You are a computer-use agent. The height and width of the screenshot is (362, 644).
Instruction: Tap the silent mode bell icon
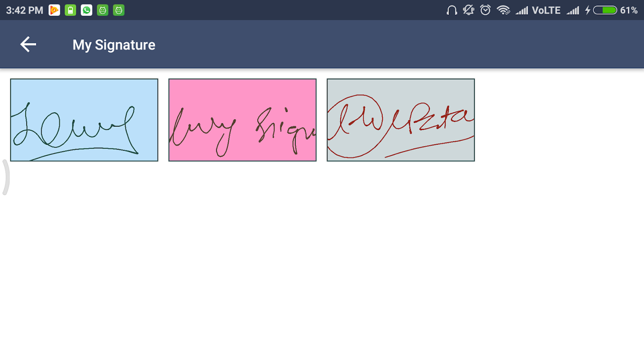click(x=468, y=10)
